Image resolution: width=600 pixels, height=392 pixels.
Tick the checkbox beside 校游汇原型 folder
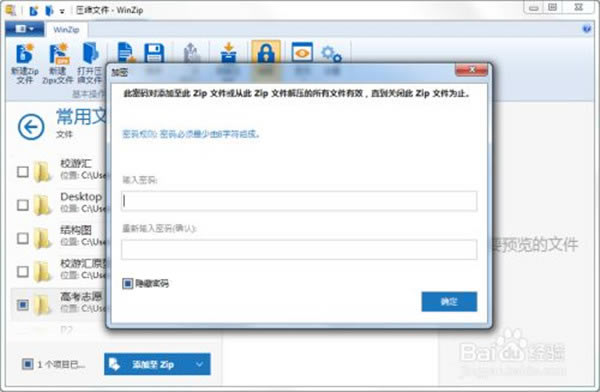(x=23, y=271)
